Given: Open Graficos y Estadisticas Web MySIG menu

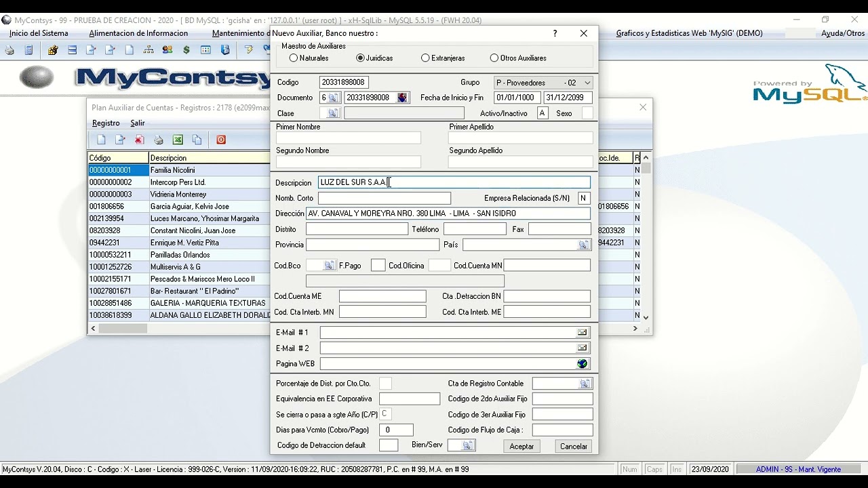Looking at the screenshot, I should point(689,33).
